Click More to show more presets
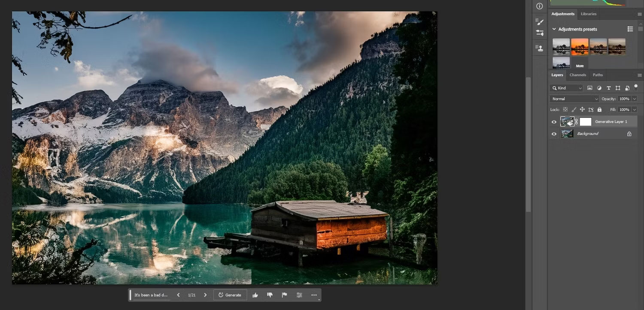The width and height of the screenshot is (644, 310). [x=580, y=66]
